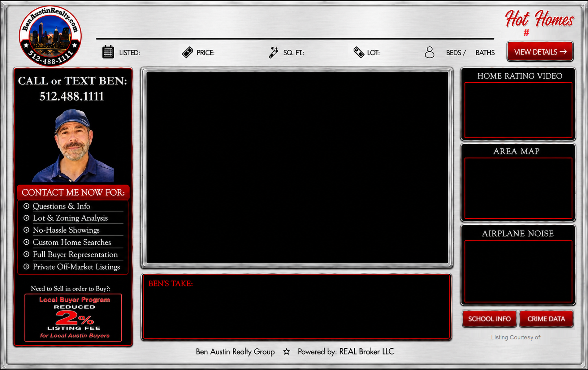Click the VIEW DETAILS button
Image resolution: width=588 pixels, height=370 pixels.
(540, 52)
